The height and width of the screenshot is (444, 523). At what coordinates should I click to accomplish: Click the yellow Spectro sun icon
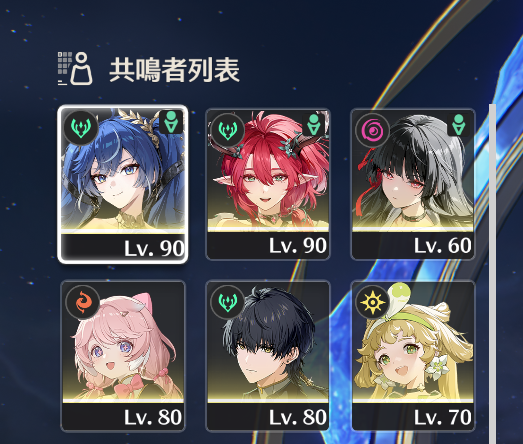click(x=372, y=302)
